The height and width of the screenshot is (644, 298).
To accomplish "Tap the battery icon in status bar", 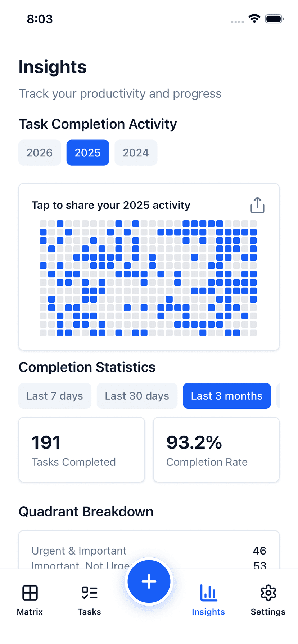I will point(274,19).
